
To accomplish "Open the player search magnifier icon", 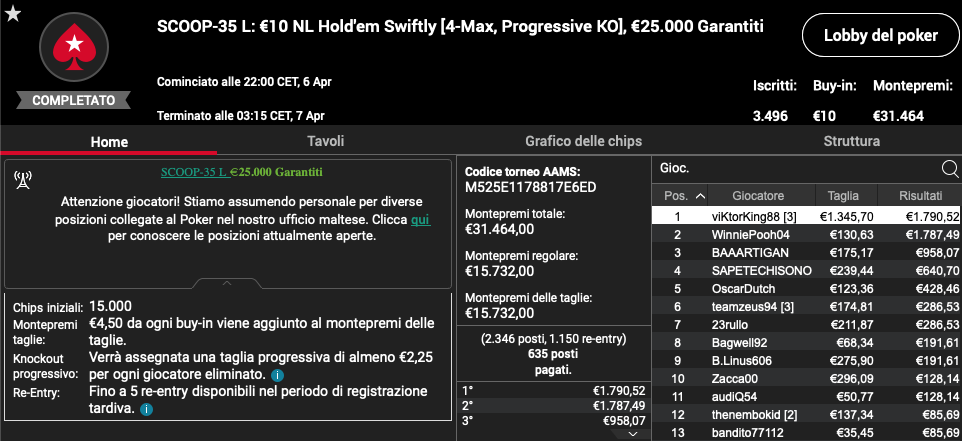I will click(950, 169).
